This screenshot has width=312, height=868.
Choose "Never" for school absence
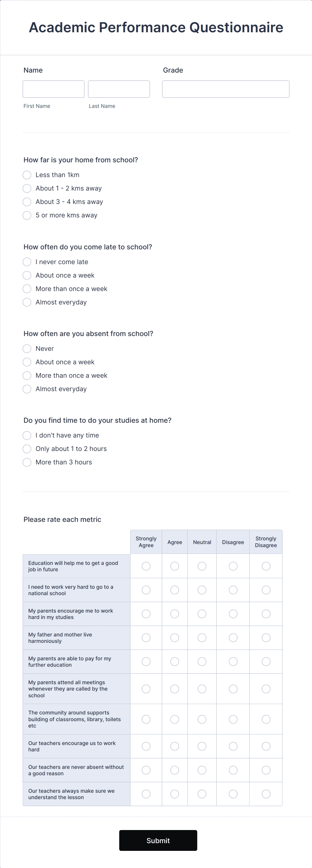coord(27,348)
